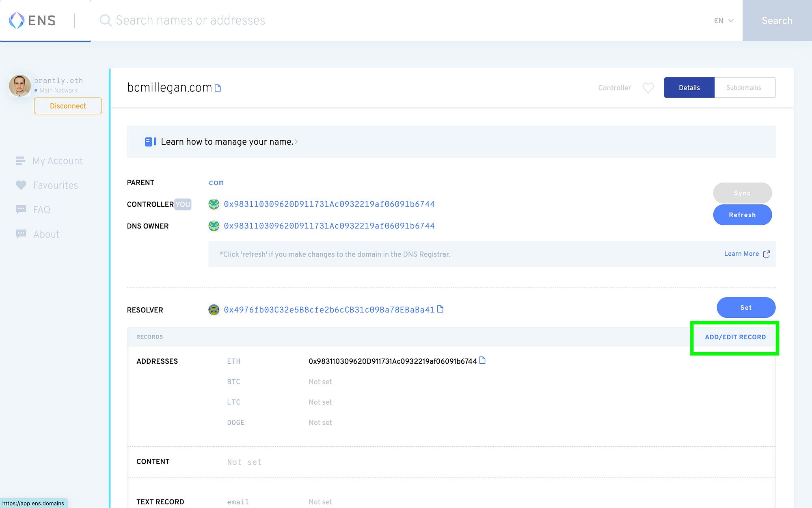Click the ENS logo

[32, 20]
